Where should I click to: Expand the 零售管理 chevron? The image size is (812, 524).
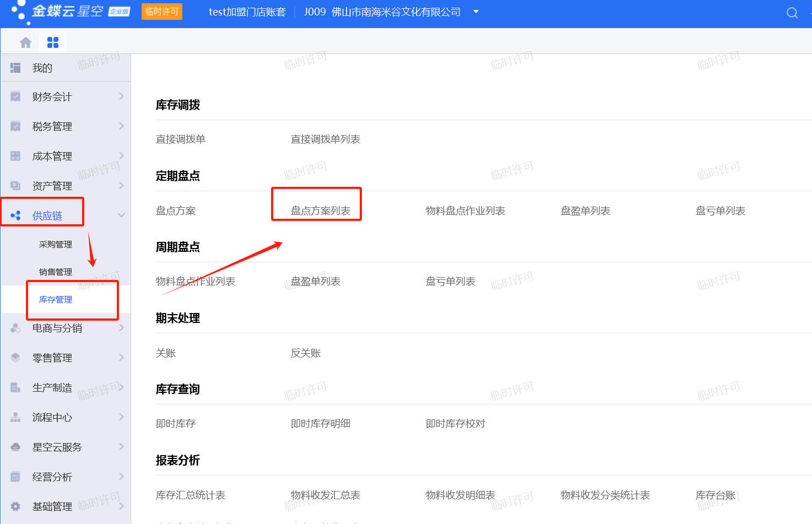tap(121, 358)
